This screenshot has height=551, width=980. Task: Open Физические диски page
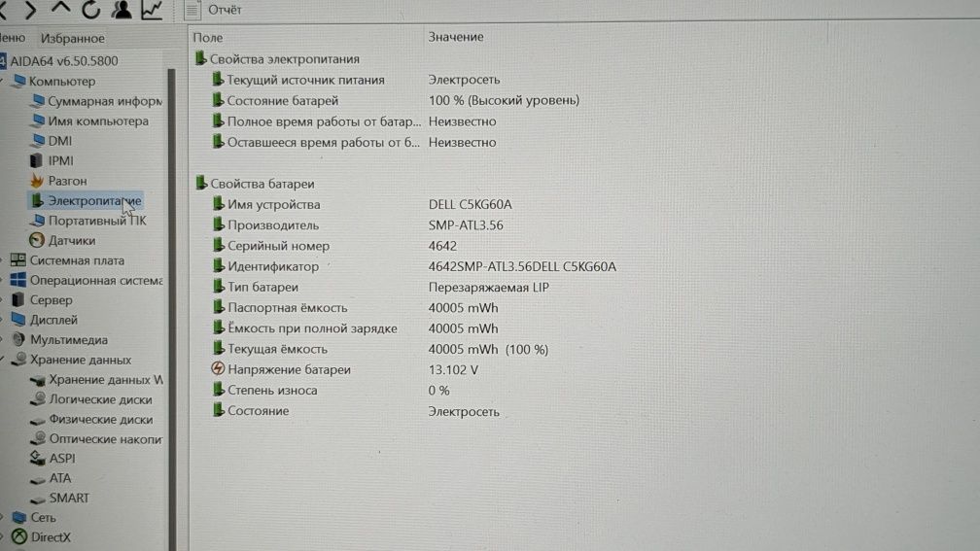101,420
